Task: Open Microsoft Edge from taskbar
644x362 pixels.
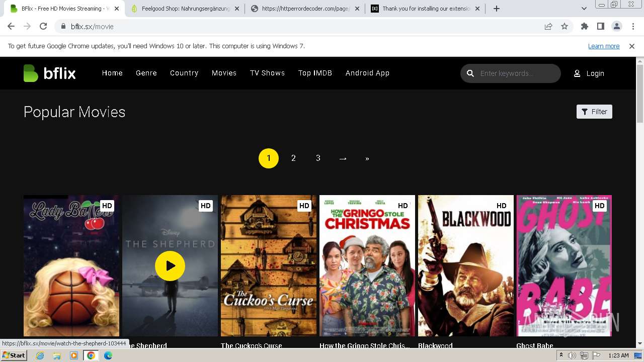Action: 108,355
